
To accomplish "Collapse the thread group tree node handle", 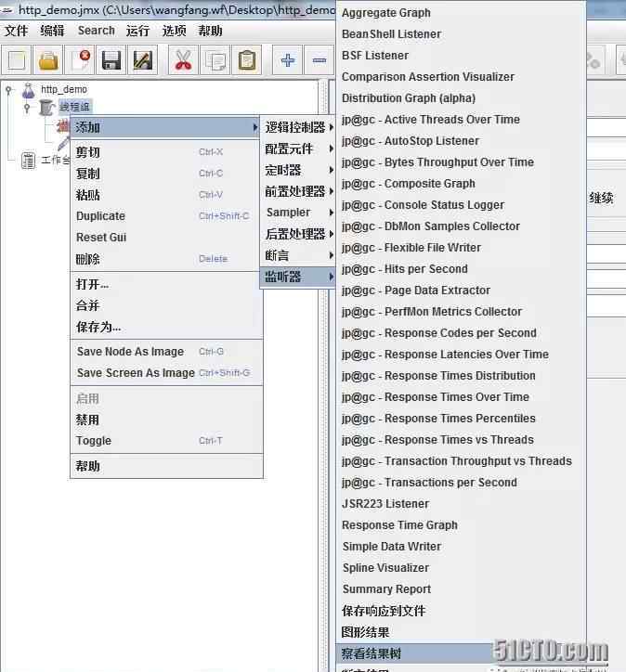I will 27,107.
